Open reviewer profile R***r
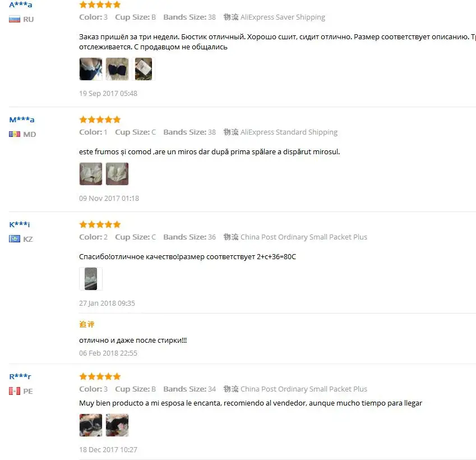The height and width of the screenshot is (460, 476). pos(20,376)
